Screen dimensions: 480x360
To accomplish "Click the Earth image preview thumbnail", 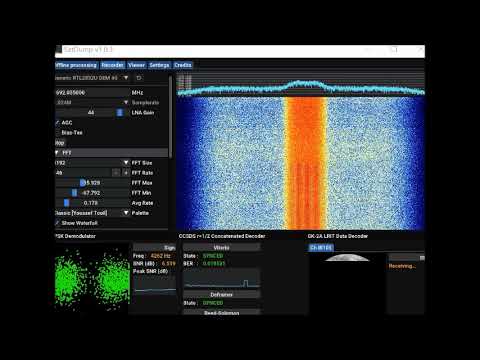I will (347, 257).
